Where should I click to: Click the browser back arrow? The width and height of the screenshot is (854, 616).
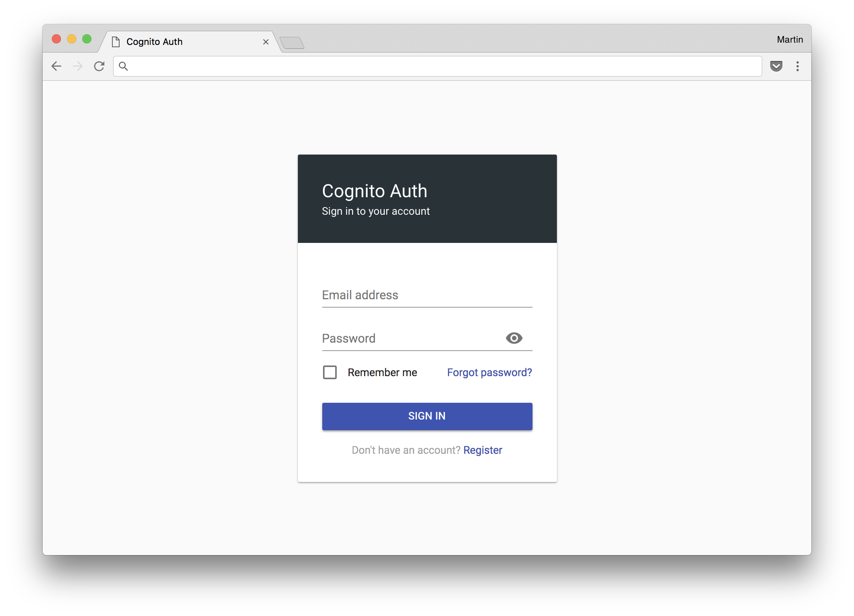coord(56,66)
